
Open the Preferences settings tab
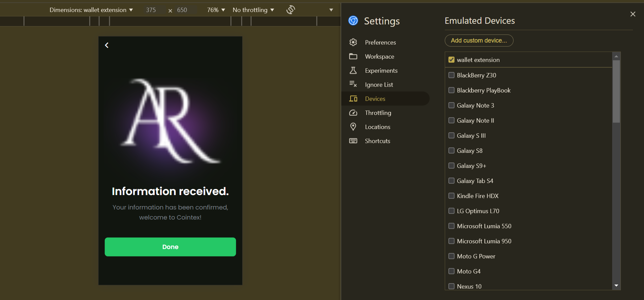[x=385, y=42]
